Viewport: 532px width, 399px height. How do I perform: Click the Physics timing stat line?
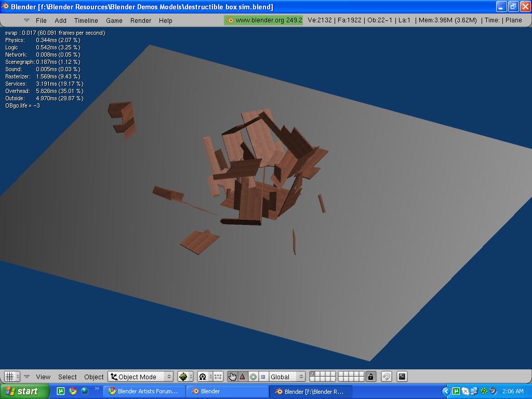[43, 40]
